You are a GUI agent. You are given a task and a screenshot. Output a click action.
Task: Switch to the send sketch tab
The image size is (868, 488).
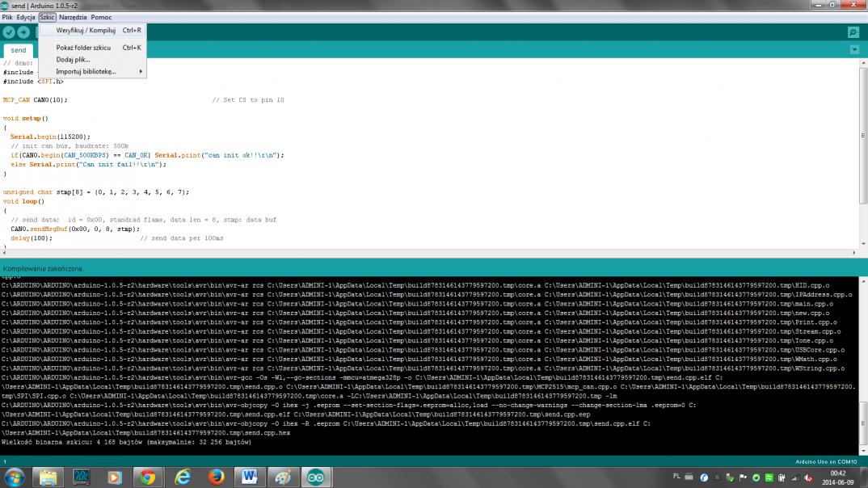point(19,50)
